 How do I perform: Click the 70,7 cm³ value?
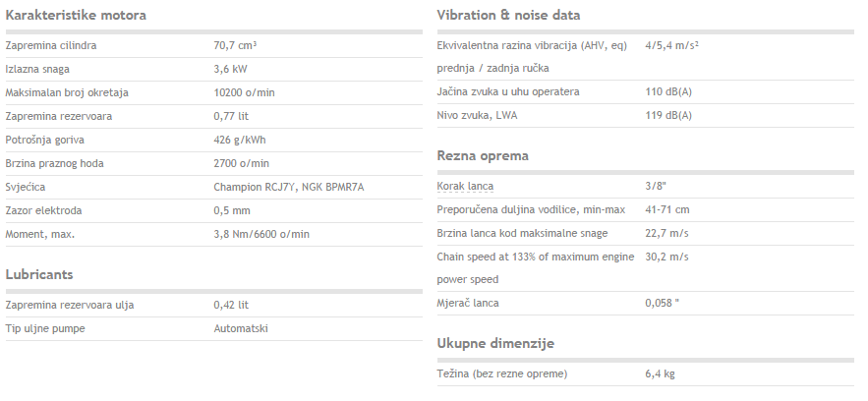point(235,45)
